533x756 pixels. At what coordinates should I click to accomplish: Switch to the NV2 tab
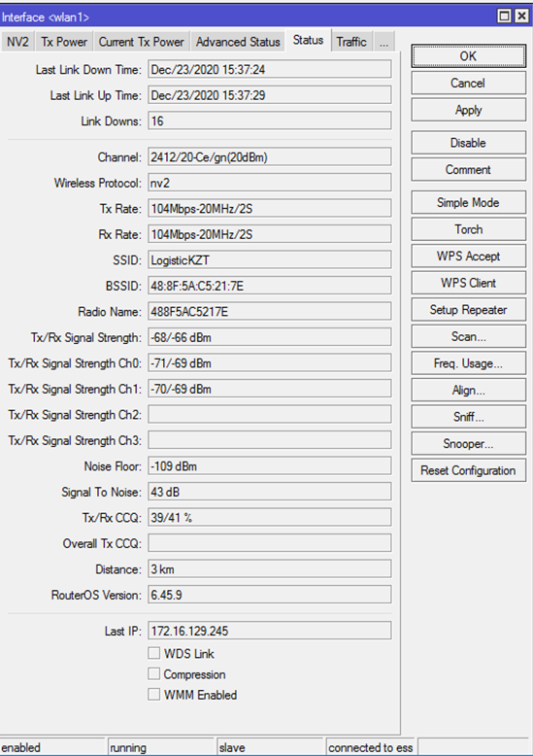click(x=17, y=42)
